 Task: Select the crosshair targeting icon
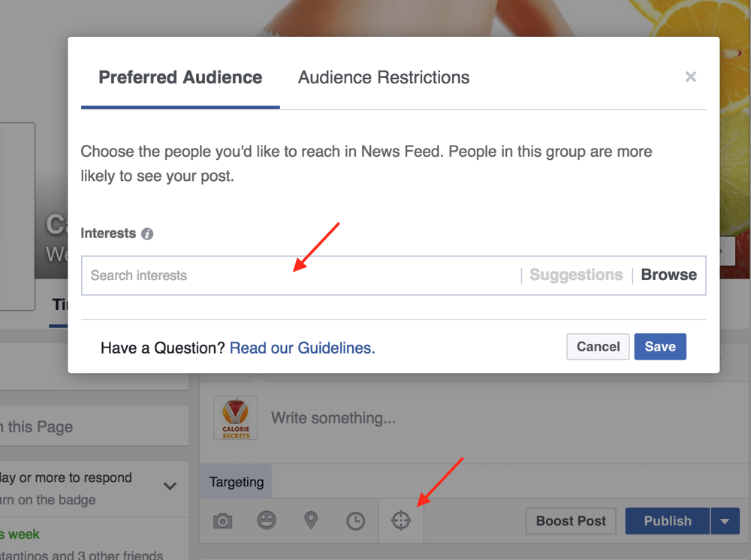click(x=401, y=520)
